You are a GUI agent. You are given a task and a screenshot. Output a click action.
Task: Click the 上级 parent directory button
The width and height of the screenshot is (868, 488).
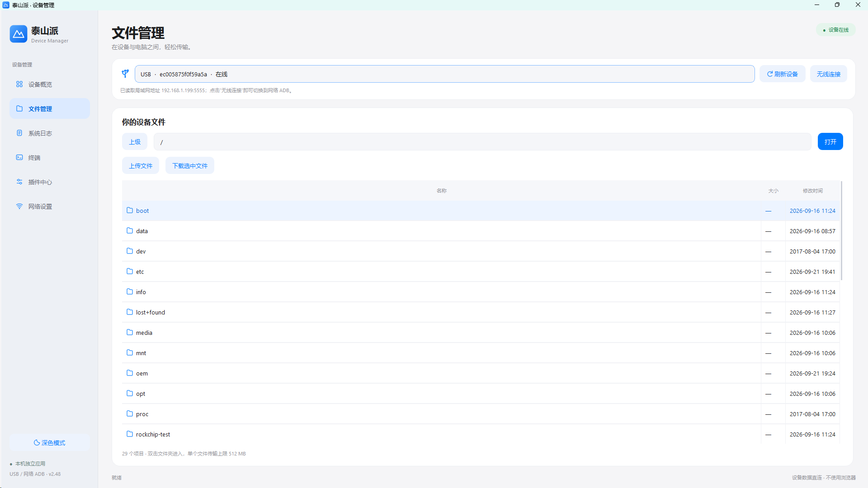click(135, 141)
